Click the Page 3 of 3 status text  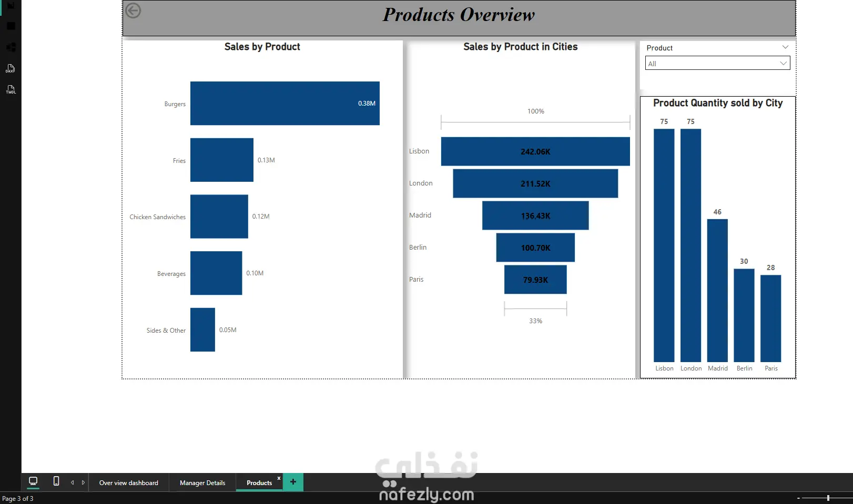[18, 499]
